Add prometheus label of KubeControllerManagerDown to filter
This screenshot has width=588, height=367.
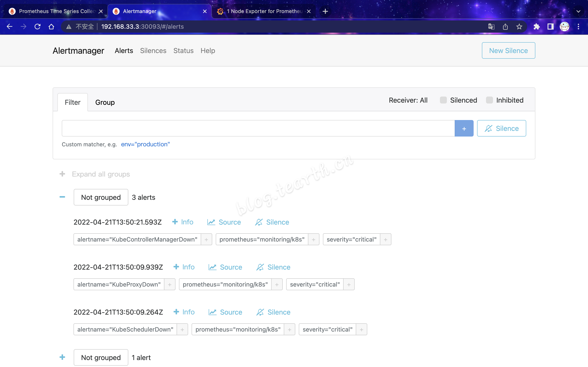point(313,239)
